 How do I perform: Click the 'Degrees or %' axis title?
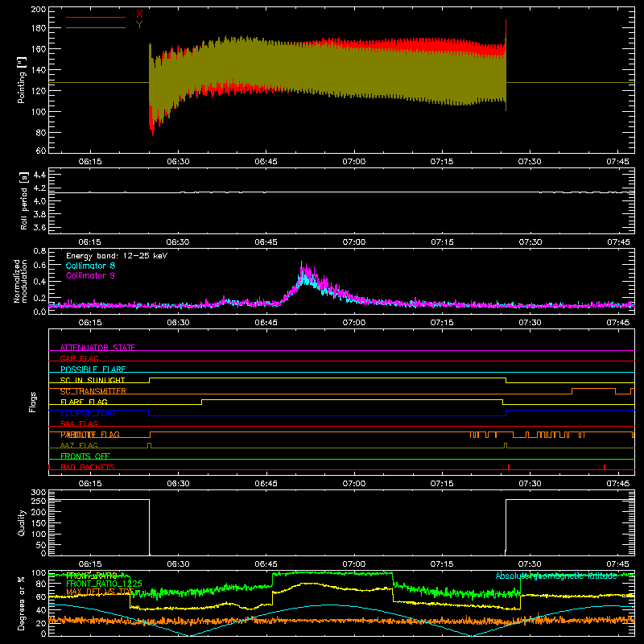(22, 603)
